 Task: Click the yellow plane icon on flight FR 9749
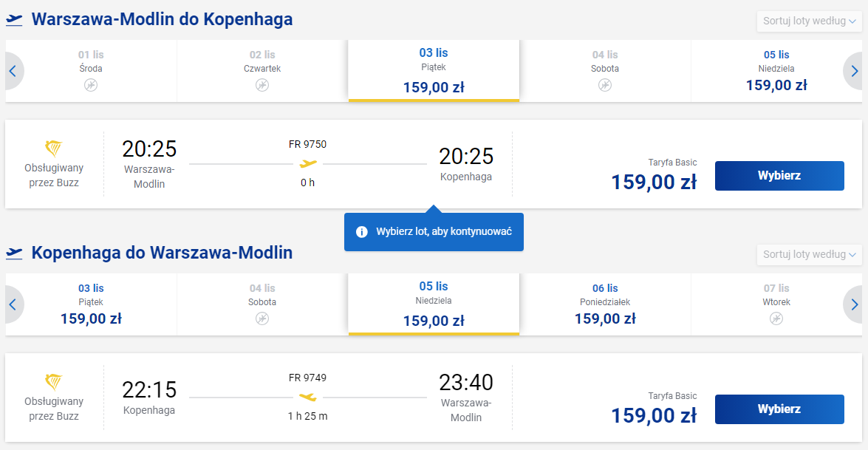[308, 397]
